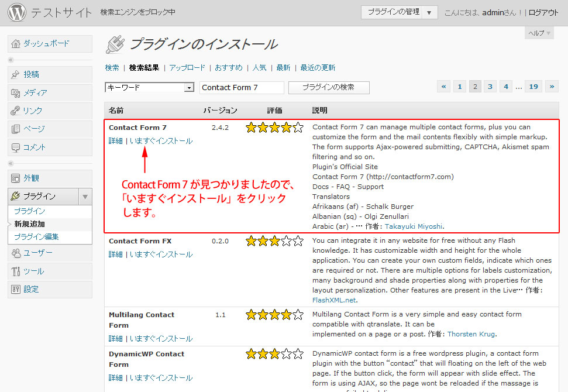Collapse the プラグイン sidebar menu arrow
568x392 pixels.
(85, 197)
